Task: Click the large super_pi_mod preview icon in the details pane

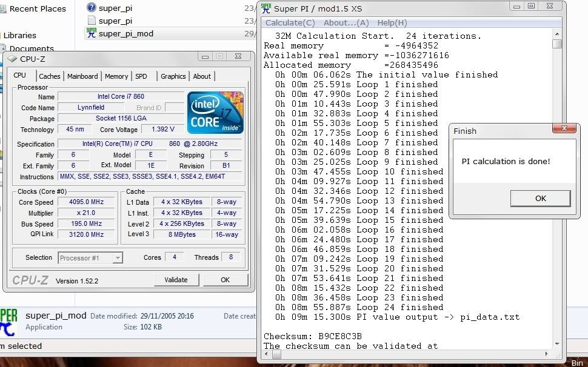Action: (x=8, y=322)
